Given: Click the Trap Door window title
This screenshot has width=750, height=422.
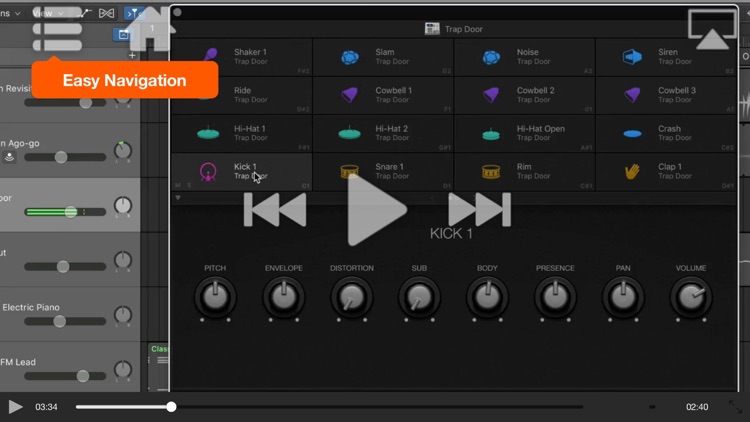Looking at the screenshot, I should pos(463,29).
